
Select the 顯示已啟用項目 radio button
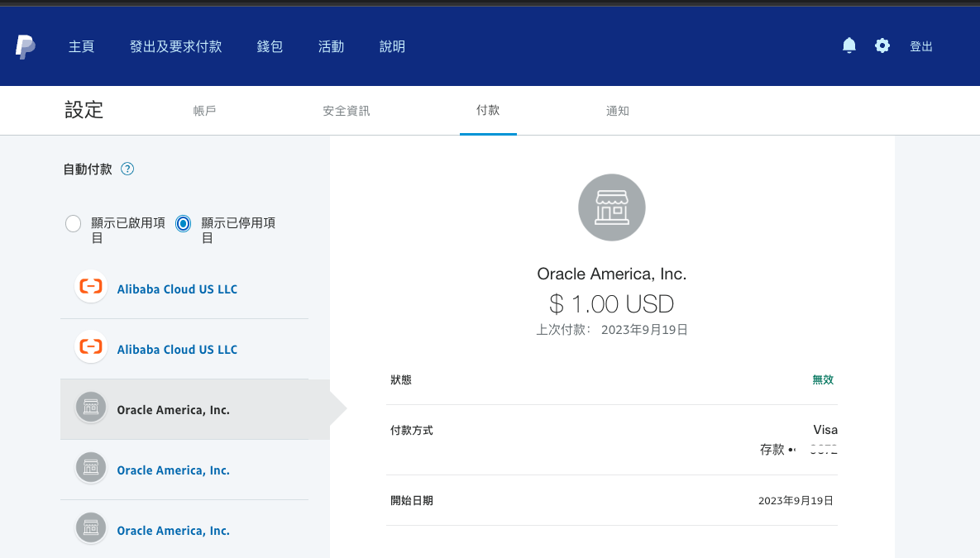click(73, 223)
